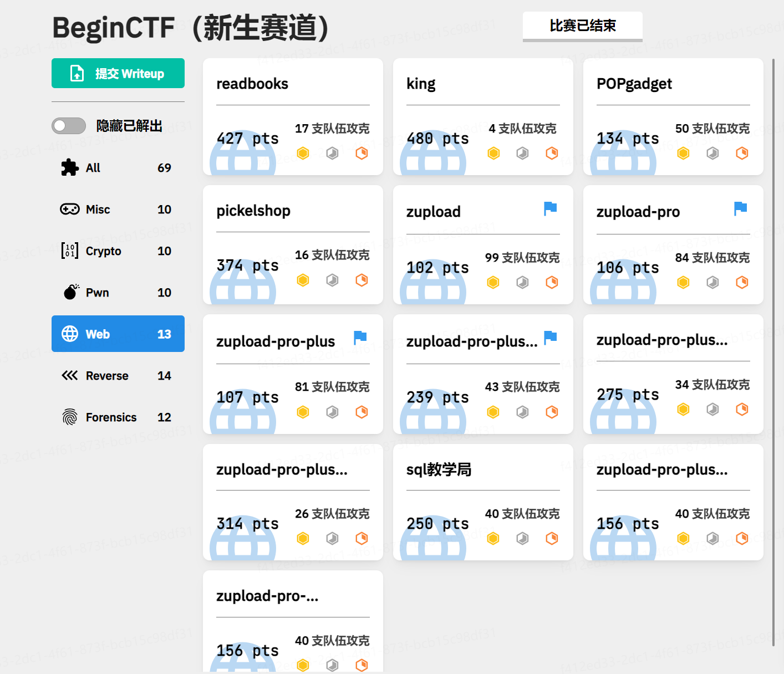
Task: Click the binary bracket icon beside Crypto
Action: click(x=70, y=251)
